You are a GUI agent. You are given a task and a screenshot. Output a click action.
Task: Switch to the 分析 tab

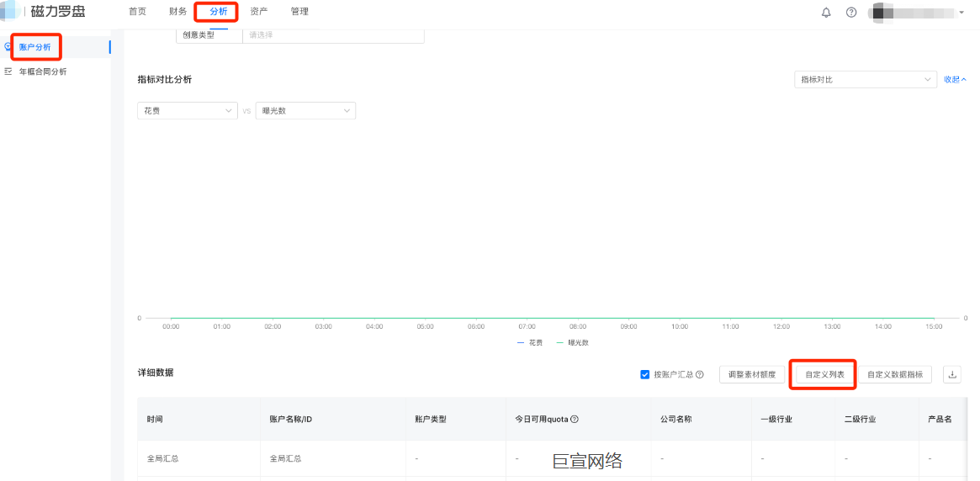point(219,12)
